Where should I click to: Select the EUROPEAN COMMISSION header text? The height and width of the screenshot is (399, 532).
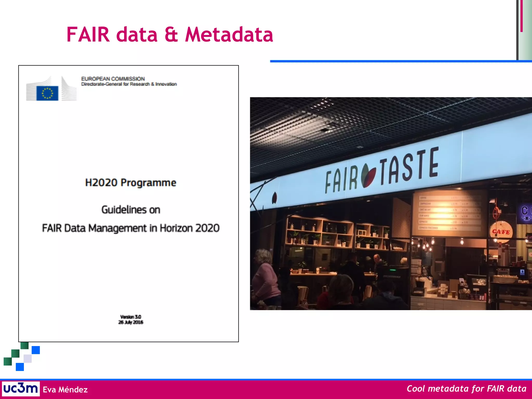coord(113,78)
